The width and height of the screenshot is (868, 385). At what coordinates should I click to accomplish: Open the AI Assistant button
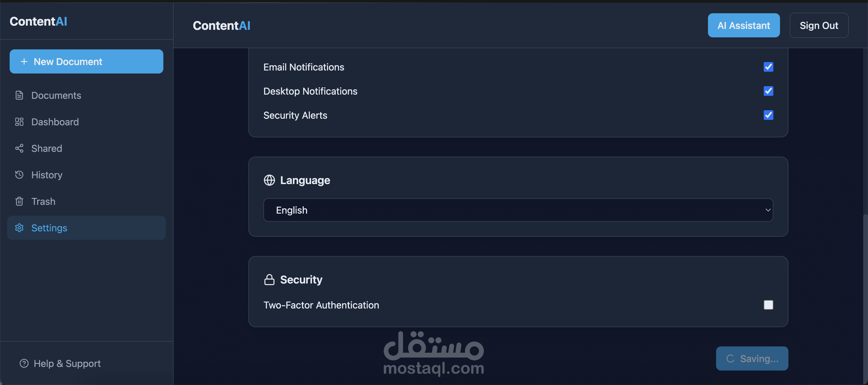(x=744, y=25)
